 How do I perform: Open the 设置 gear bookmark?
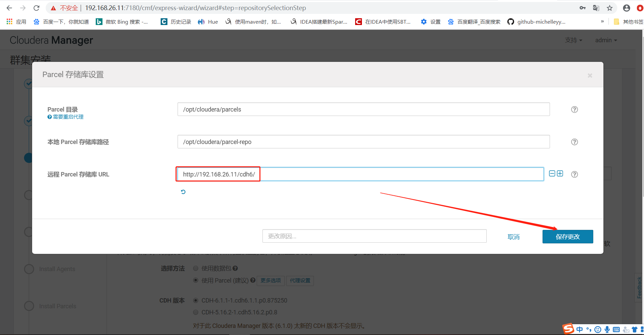pos(431,22)
